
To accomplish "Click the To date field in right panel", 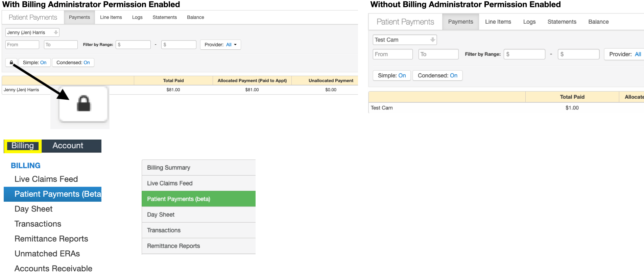I will (438, 54).
